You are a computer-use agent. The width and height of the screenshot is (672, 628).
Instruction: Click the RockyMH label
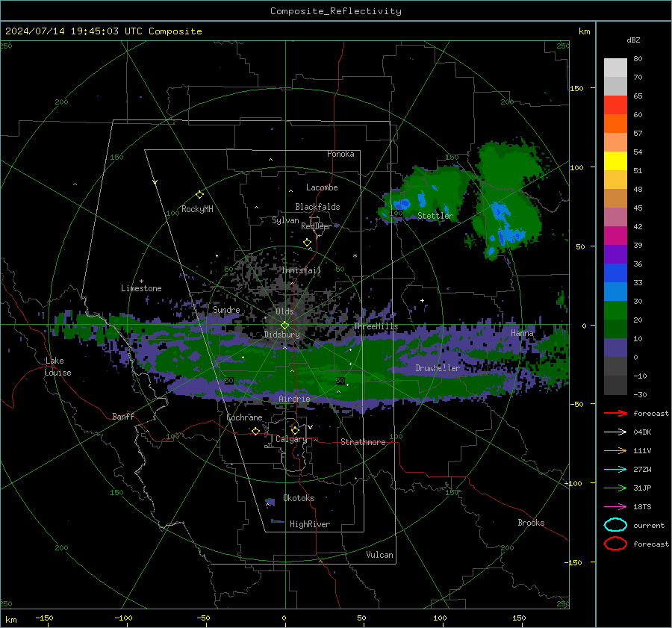point(197,209)
